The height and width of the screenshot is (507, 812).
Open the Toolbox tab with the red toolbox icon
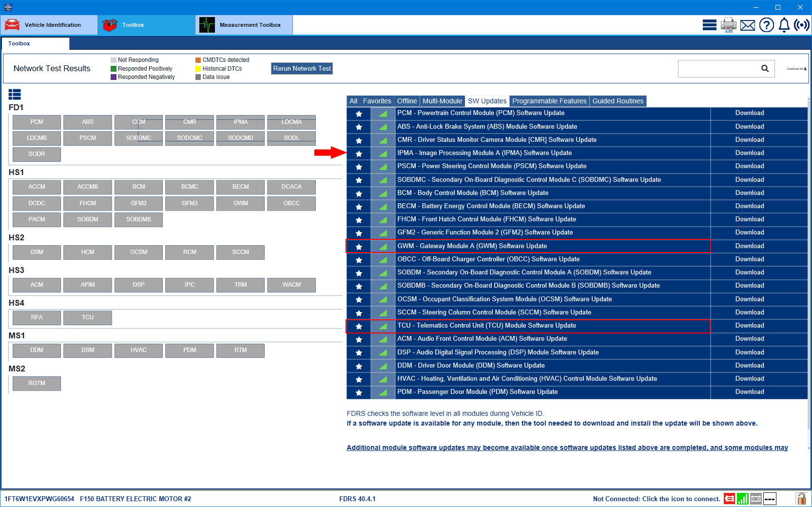147,25
